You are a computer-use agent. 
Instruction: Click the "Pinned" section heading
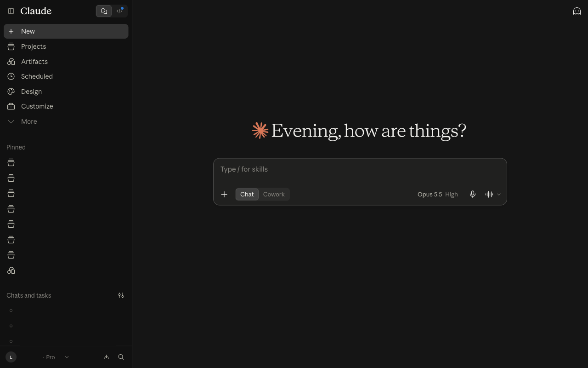(16, 147)
